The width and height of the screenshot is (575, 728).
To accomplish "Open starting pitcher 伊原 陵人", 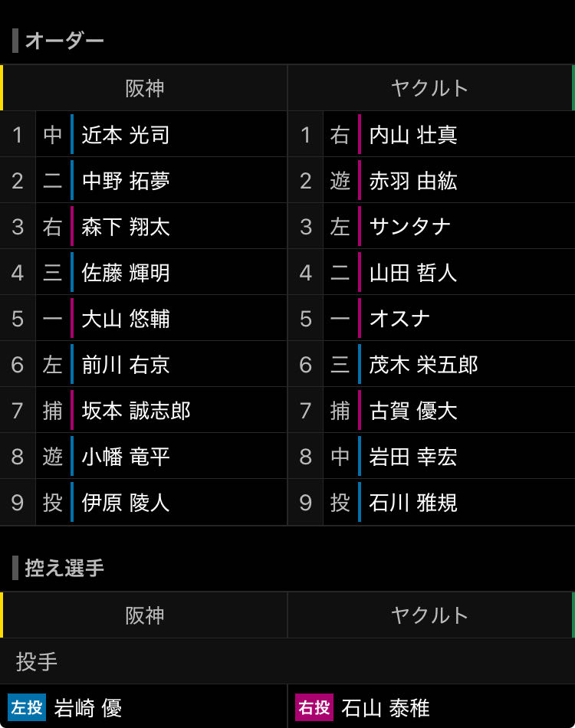I will [126, 503].
